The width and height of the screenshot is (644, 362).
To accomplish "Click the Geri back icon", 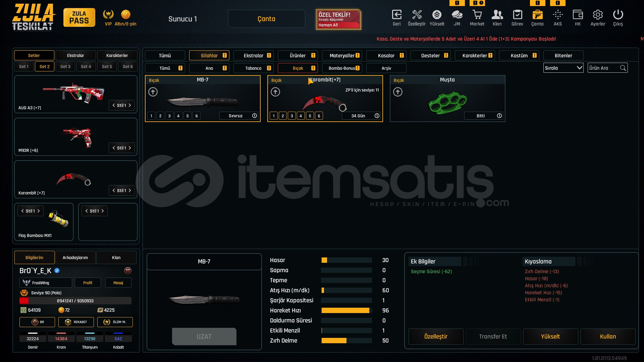I will 396,15.
